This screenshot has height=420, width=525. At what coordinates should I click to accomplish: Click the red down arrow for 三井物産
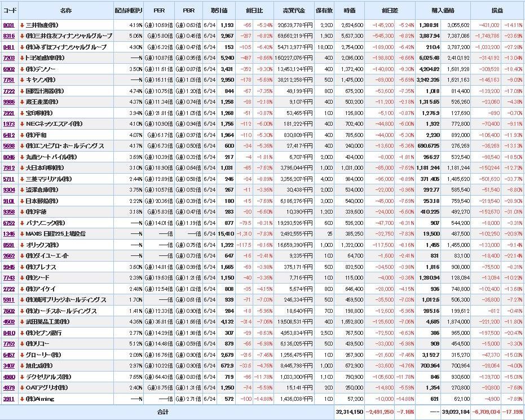point(21,25)
